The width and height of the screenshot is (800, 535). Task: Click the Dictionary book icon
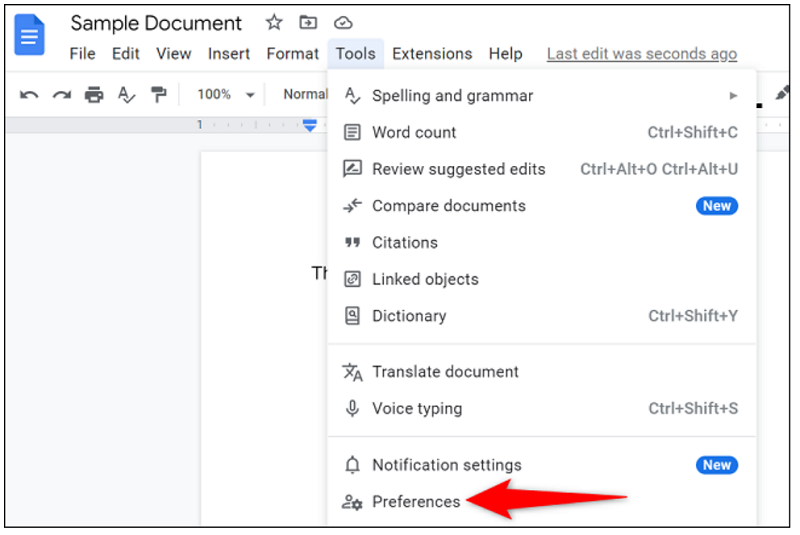tap(352, 316)
